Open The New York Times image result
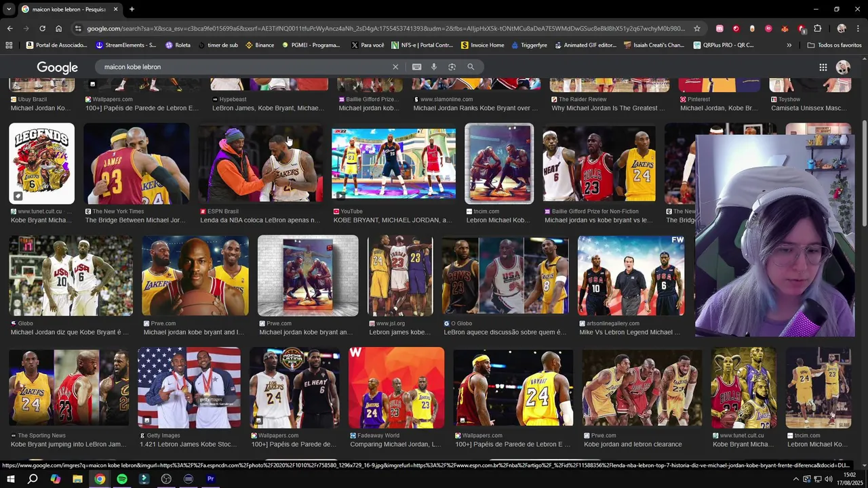868x488 pixels. 136,163
